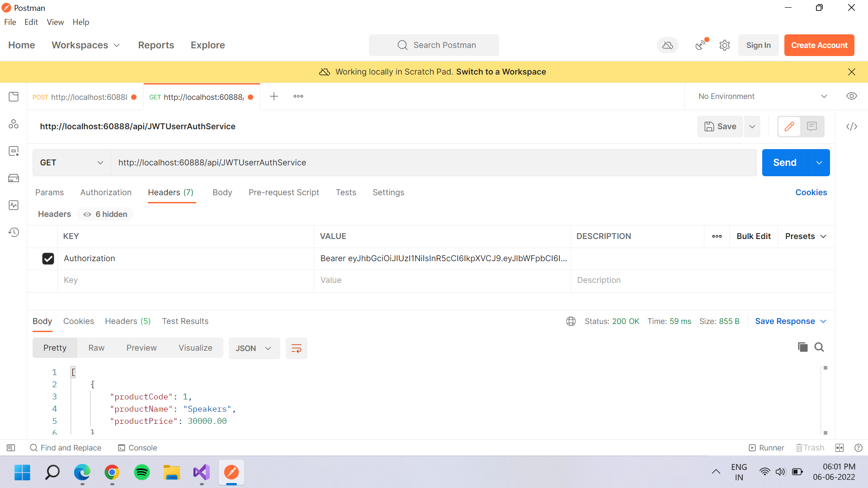Viewport: 868px width, 488px height.
Task: Click the network globe icon beside Status
Action: point(571,321)
